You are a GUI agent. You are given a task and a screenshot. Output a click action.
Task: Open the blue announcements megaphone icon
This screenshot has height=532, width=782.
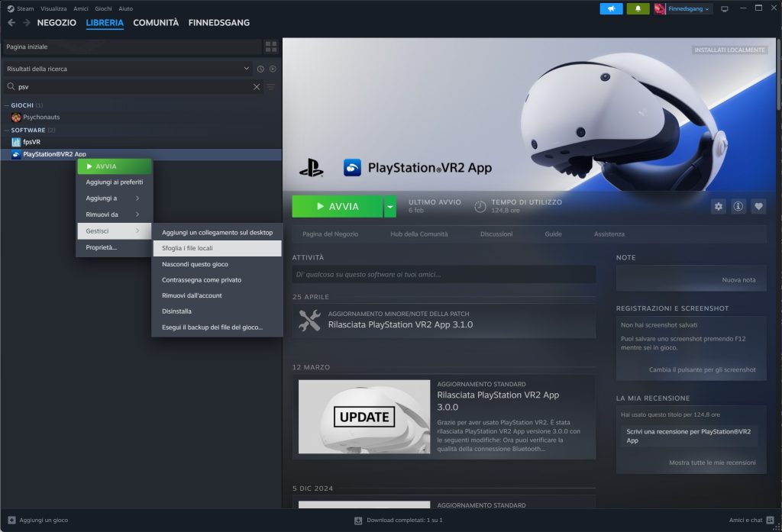point(611,8)
